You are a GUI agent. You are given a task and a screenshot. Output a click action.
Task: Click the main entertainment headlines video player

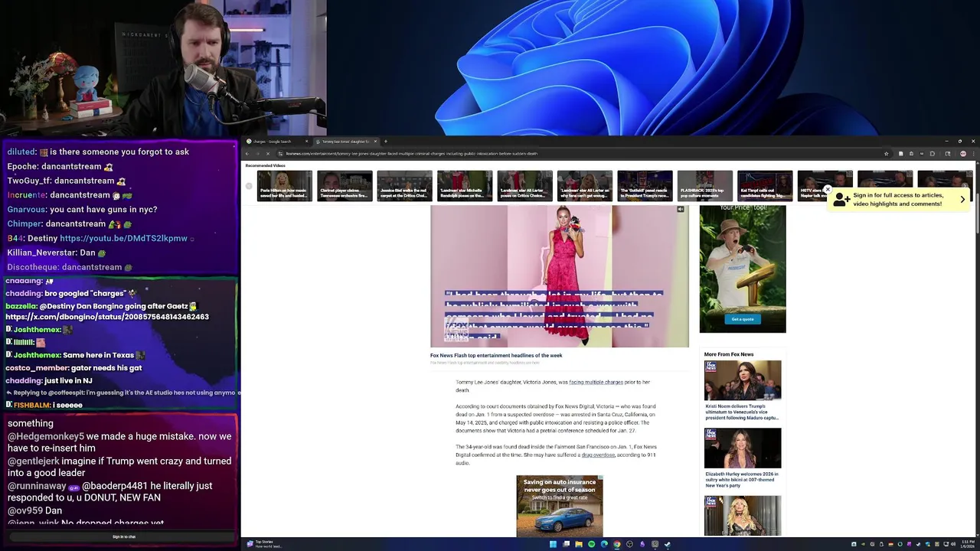pyautogui.click(x=560, y=276)
